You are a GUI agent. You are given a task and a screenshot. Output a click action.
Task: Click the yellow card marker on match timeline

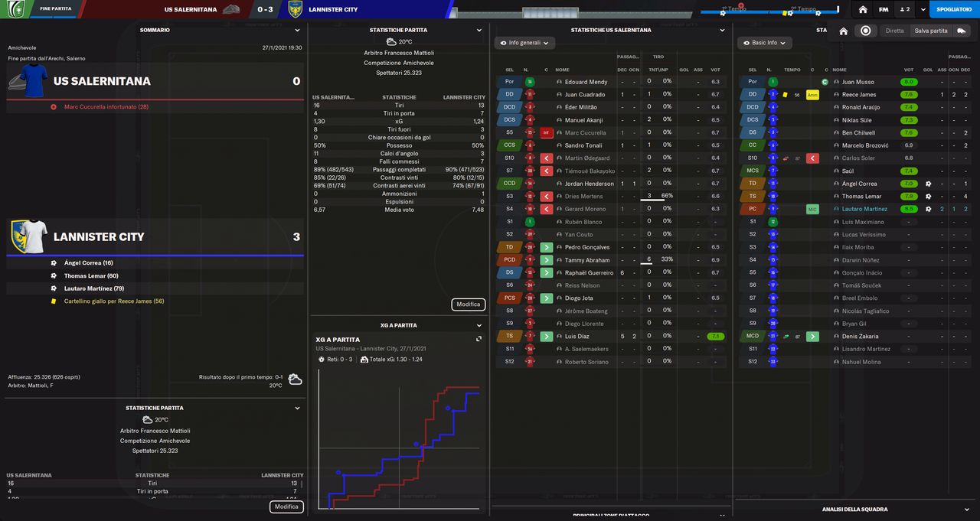click(x=785, y=13)
